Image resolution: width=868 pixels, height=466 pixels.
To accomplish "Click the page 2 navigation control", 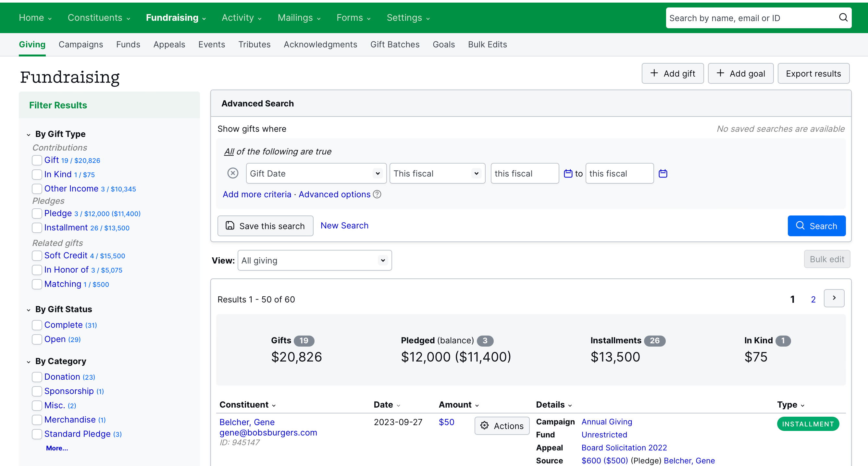I will coord(815,299).
